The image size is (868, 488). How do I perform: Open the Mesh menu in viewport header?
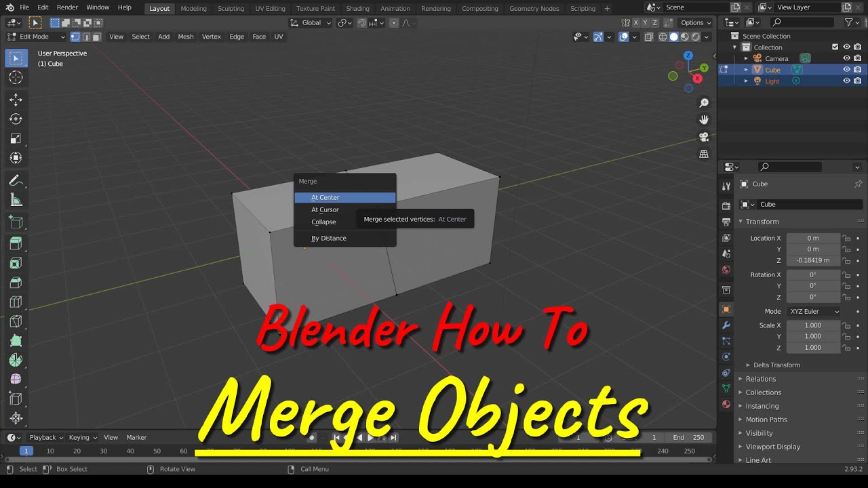coord(186,37)
